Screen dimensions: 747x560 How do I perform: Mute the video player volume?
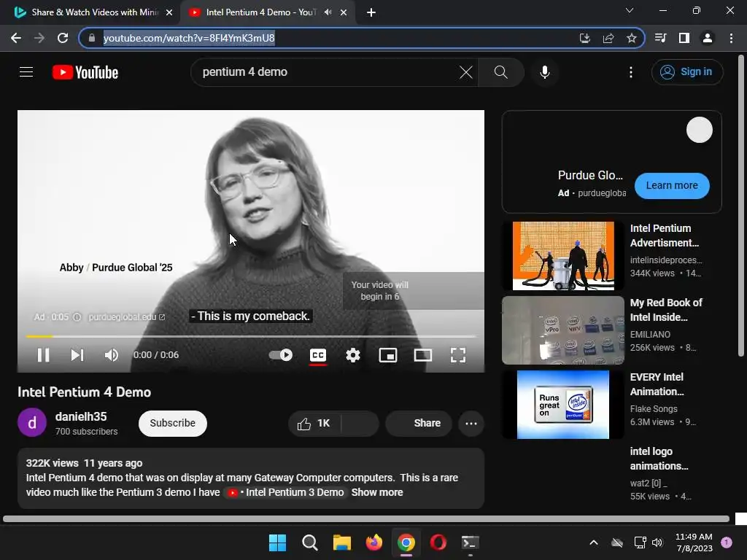[112, 355]
